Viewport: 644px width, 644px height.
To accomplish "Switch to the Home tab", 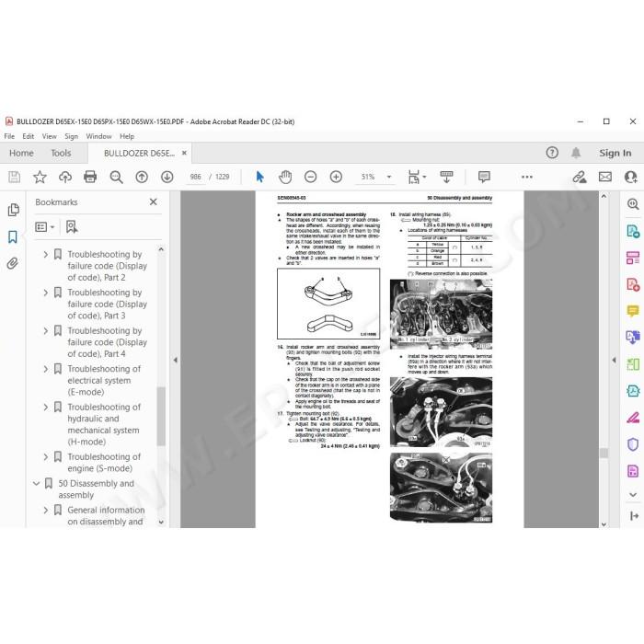I will [21, 154].
